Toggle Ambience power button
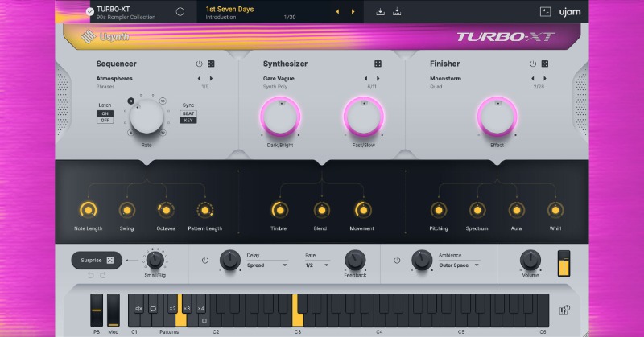Image resolution: width=644 pixels, height=337 pixels. point(397,261)
